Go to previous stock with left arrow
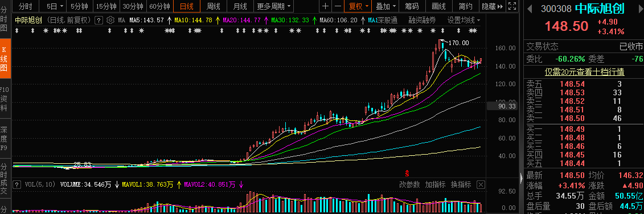This screenshot has height=214, width=644. (x=530, y=8)
